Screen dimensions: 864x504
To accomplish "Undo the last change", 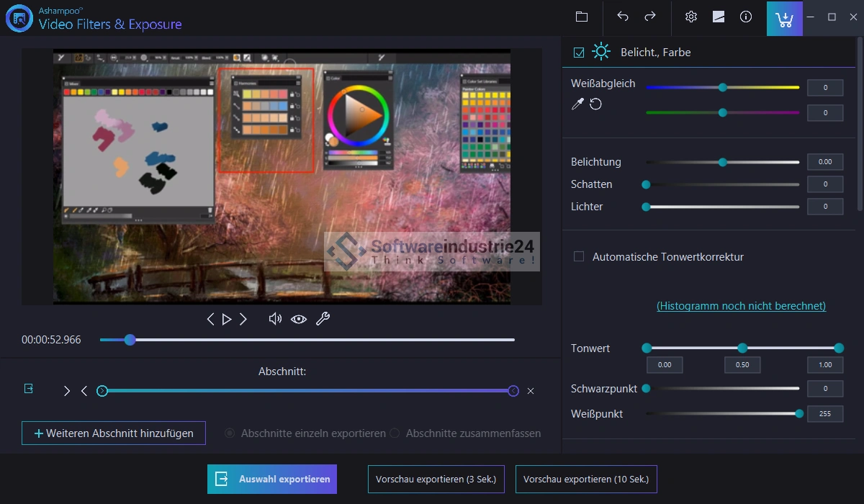I will pyautogui.click(x=623, y=17).
